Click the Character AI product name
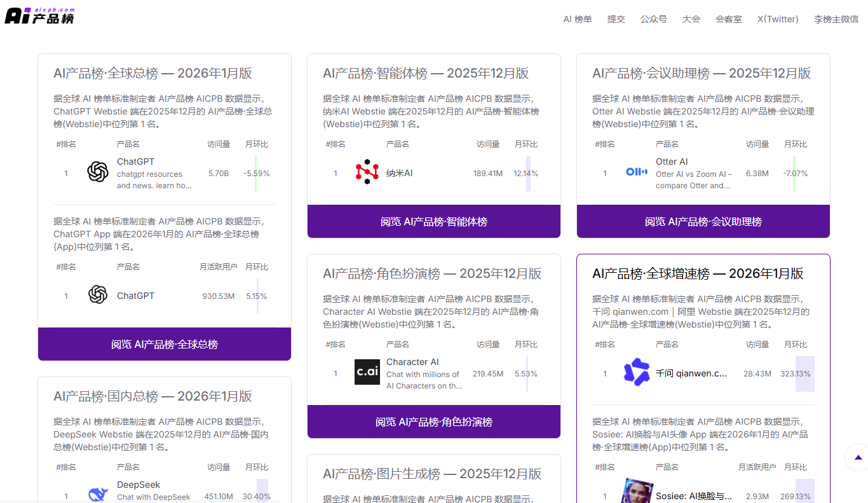The width and height of the screenshot is (868, 503). click(412, 362)
